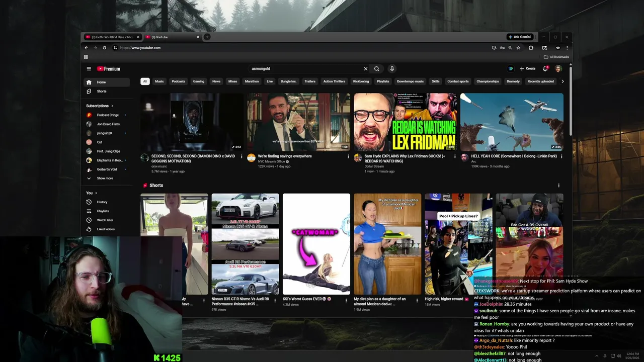Click the Ask Gemini button
Viewport: 644px width, 362px height.
pos(520,37)
